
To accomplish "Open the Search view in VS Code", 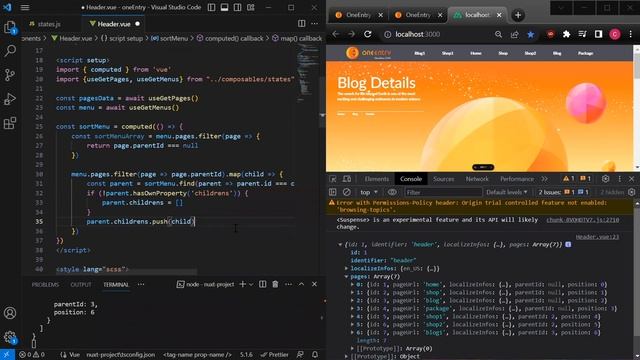I will tap(10, 51).
